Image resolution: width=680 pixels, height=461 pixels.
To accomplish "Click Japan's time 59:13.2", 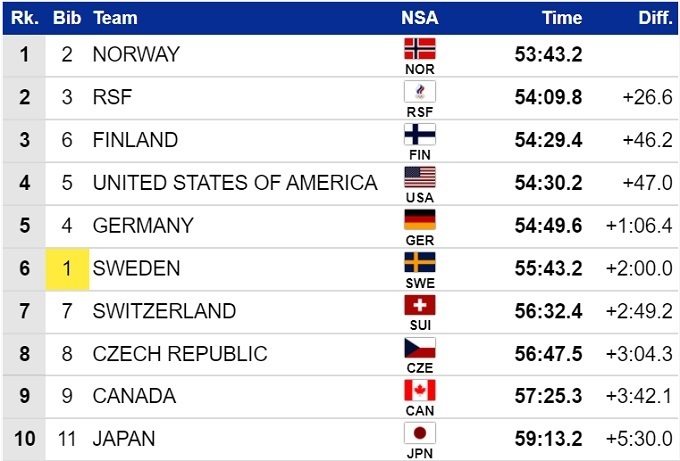I will tap(548, 439).
